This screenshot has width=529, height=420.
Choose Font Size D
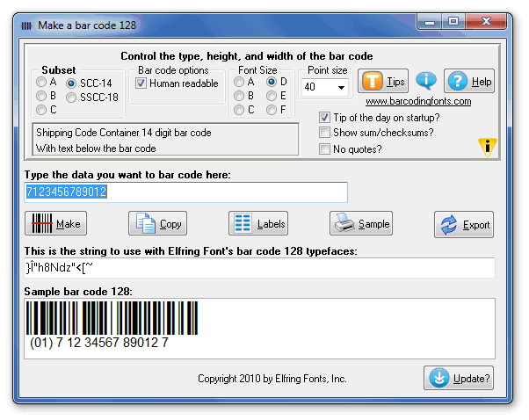[x=272, y=82]
